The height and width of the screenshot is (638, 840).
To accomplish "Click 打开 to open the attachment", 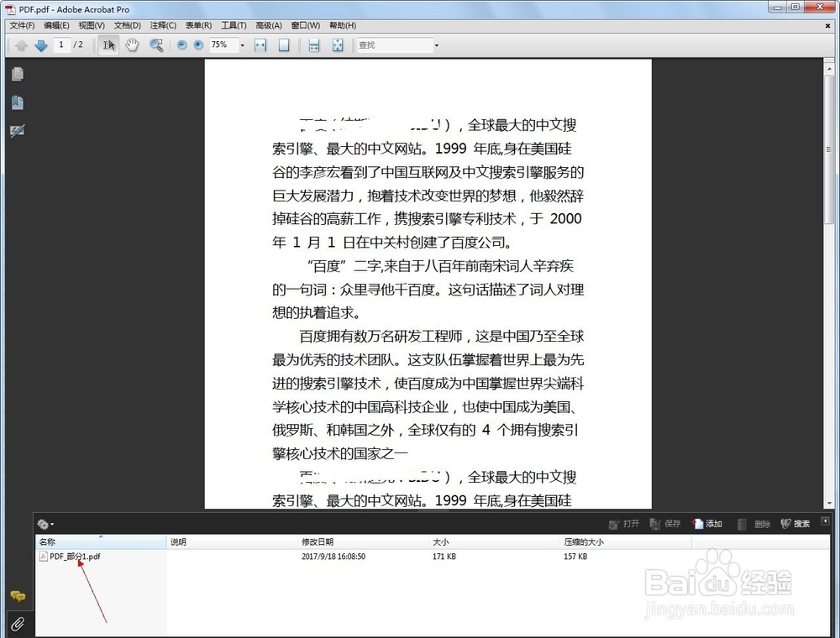I will (x=624, y=524).
